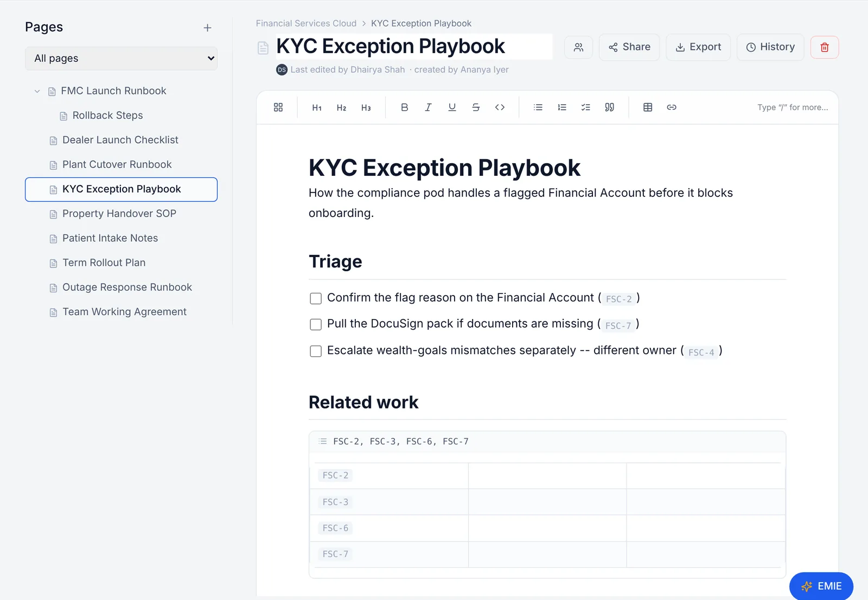This screenshot has width=868, height=600.
Task: Check 'Confirm the flag reason' task
Action: pos(316,298)
